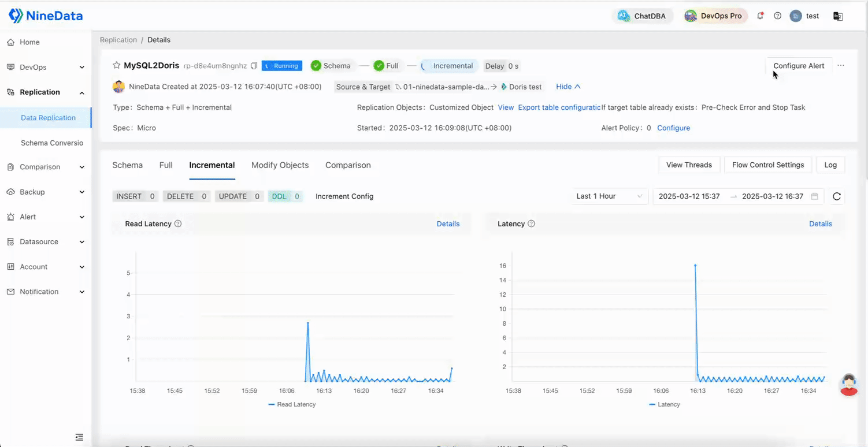Open Read Latency chart Details
The height and width of the screenshot is (447, 868).
448,223
